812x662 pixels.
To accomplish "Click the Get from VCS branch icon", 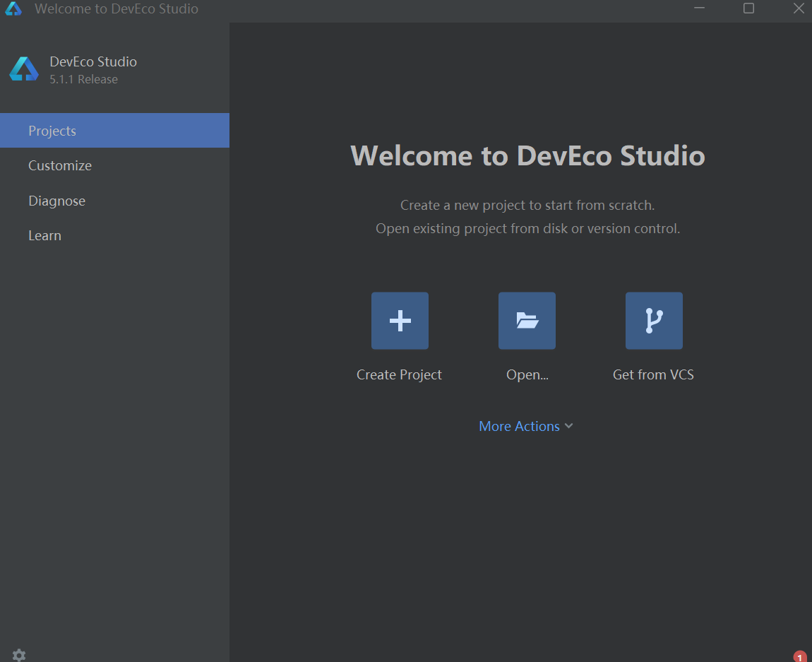I will 654,321.
